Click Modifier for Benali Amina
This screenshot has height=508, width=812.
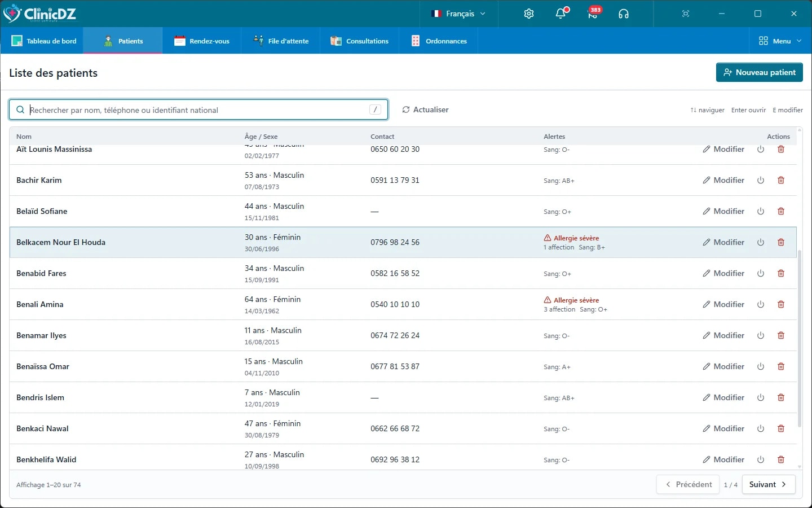coord(723,304)
